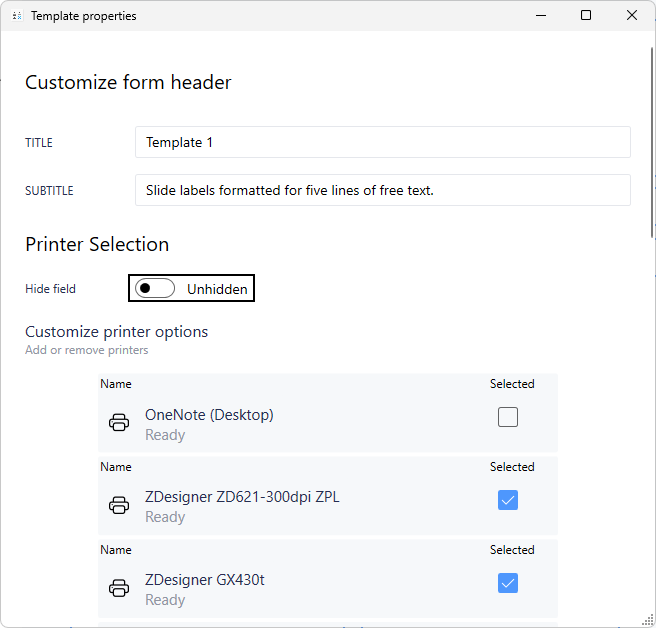Click the ZDesigner ZD621-300dpi ZPL printer icon
Screen dimensions: 656x628
pyautogui.click(x=119, y=506)
